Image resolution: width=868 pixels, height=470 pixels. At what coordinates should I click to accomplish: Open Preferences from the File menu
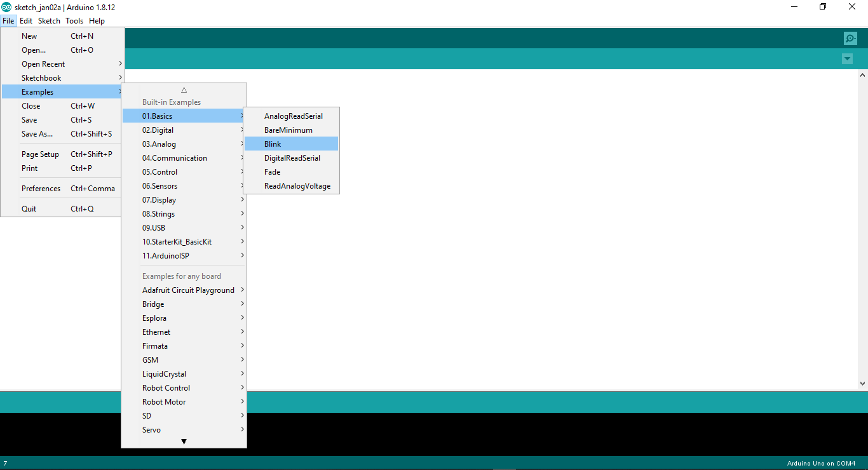point(41,188)
